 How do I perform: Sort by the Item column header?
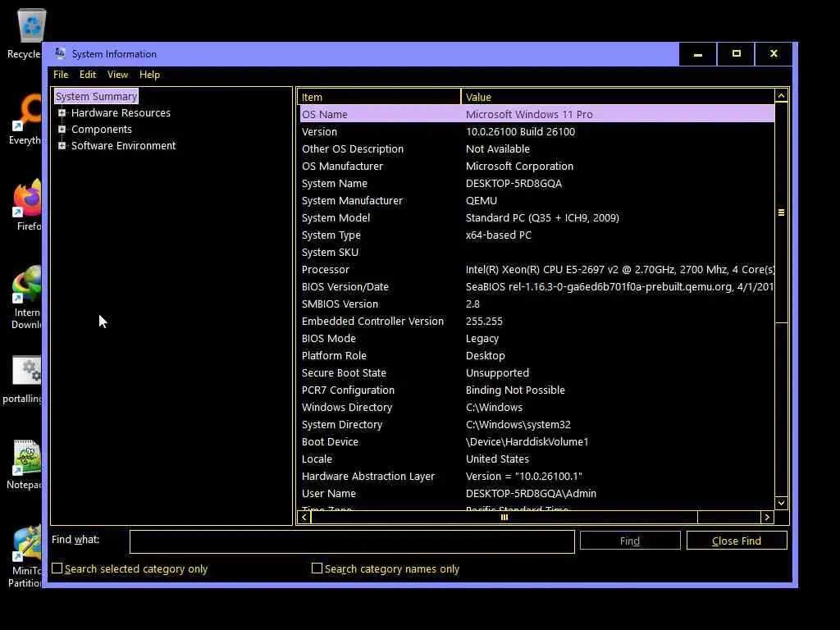coord(379,97)
